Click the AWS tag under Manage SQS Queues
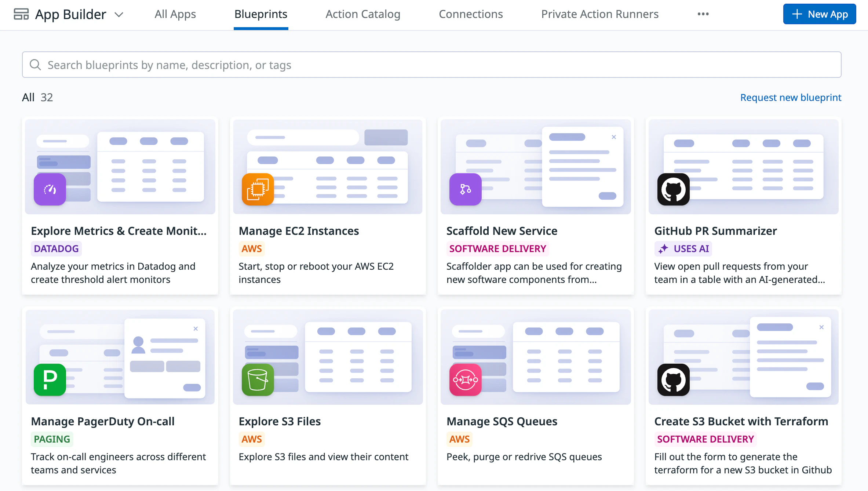 459,439
